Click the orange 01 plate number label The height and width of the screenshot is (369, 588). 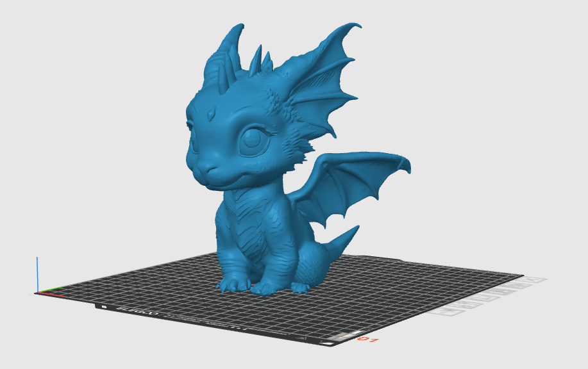pyautogui.click(x=368, y=340)
